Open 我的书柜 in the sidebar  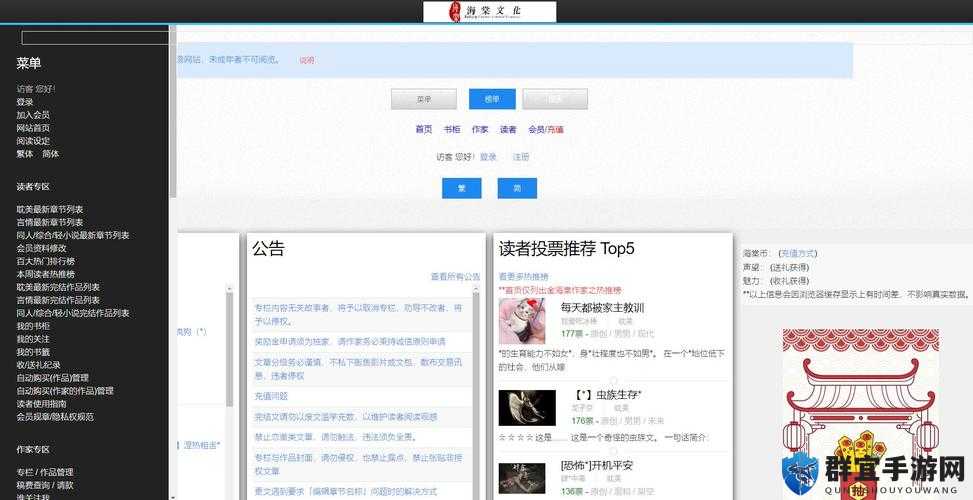pos(33,326)
